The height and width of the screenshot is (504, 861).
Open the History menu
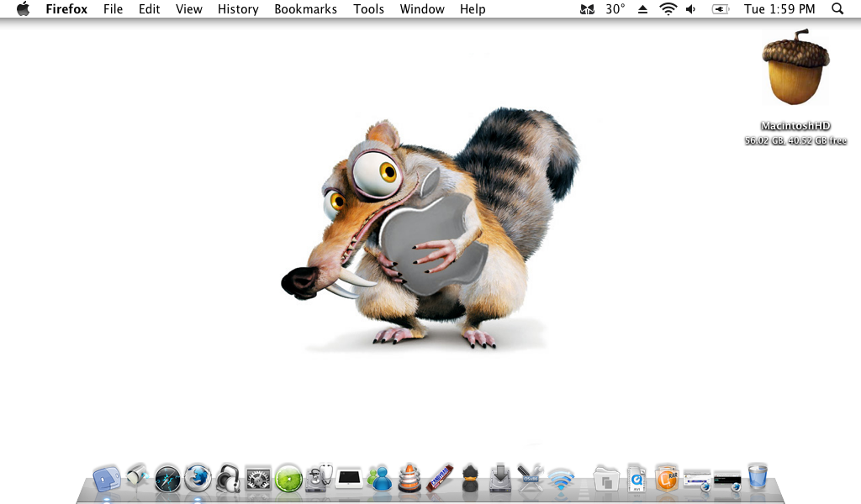pyautogui.click(x=238, y=9)
